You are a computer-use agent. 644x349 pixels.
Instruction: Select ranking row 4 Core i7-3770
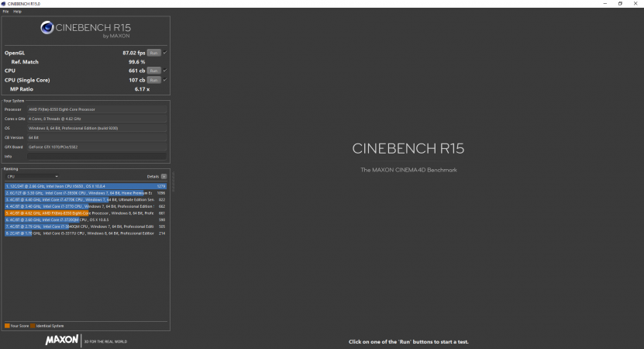[x=85, y=206]
